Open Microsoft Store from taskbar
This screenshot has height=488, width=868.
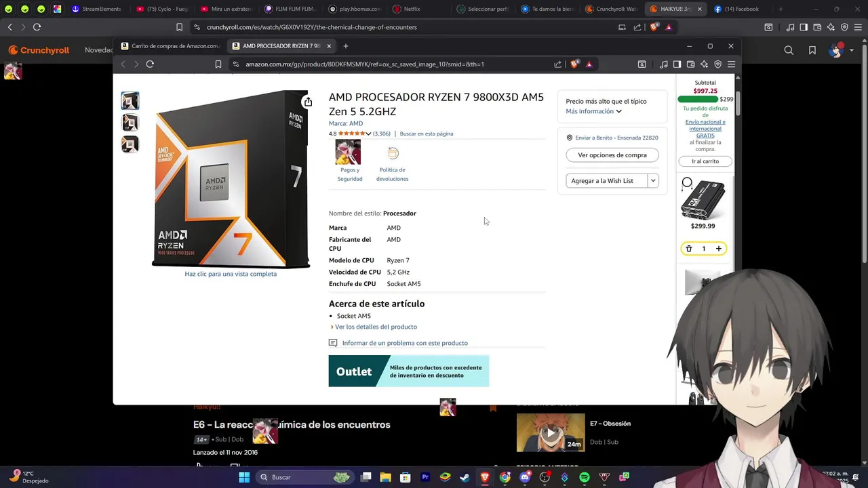[x=406, y=477]
